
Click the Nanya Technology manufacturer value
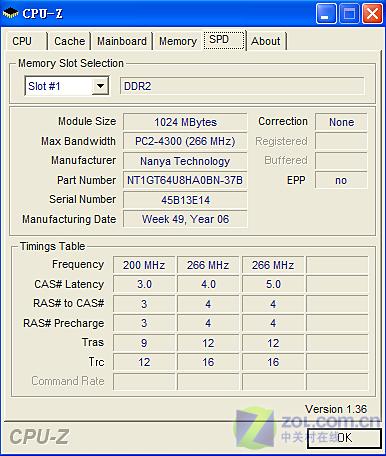(x=185, y=161)
